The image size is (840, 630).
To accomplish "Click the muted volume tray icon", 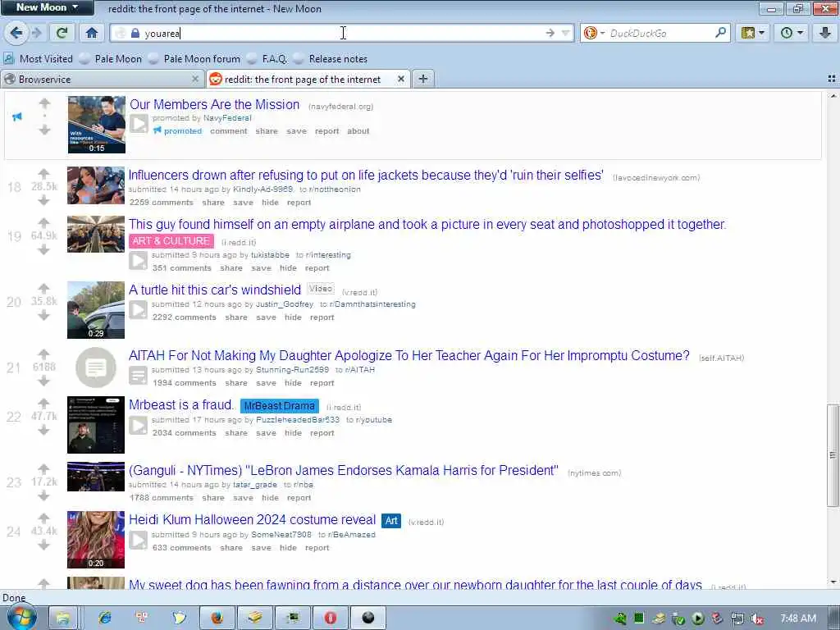I will [x=757, y=619].
